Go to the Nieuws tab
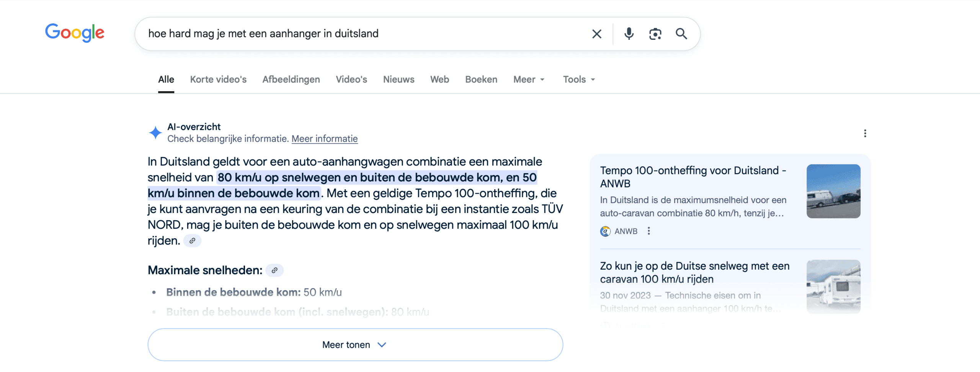The height and width of the screenshot is (372, 980). (399, 79)
